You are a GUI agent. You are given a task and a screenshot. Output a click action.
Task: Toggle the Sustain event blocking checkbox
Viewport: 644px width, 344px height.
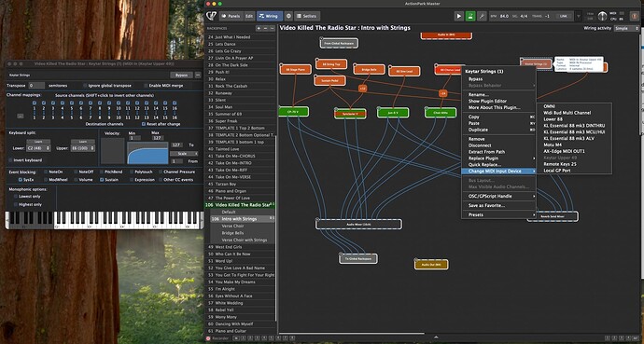tap(102, 180)
